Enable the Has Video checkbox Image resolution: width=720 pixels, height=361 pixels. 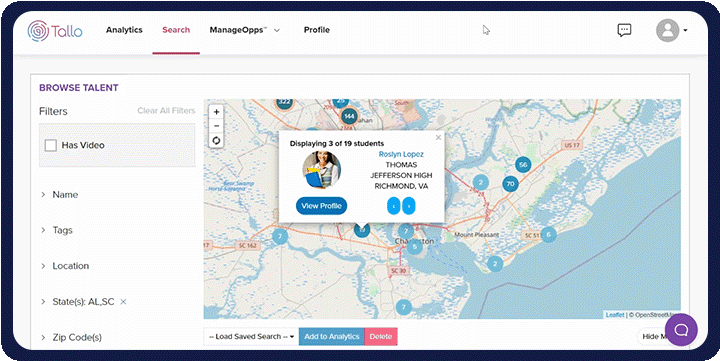[x=51, y=145]
